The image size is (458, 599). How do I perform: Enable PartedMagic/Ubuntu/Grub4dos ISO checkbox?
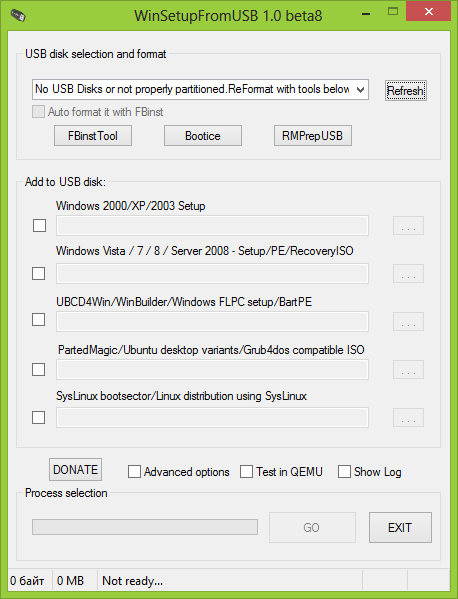[x=39, y=369]
